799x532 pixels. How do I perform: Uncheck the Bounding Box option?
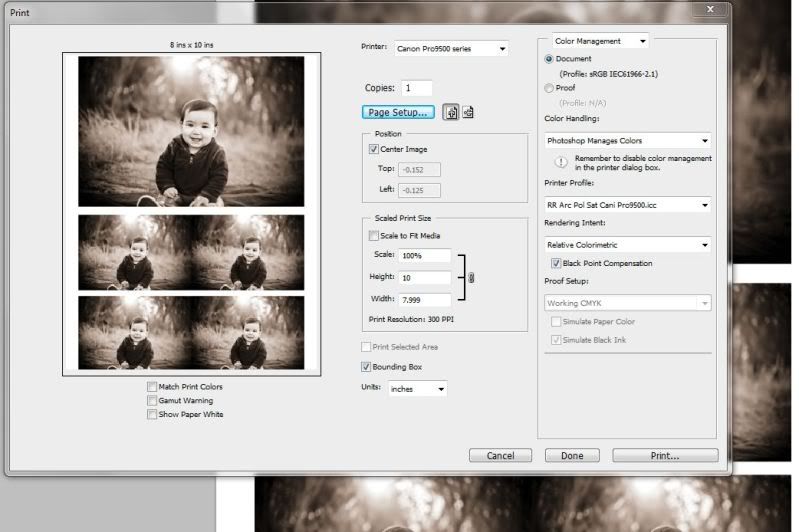tap(367, 367)
